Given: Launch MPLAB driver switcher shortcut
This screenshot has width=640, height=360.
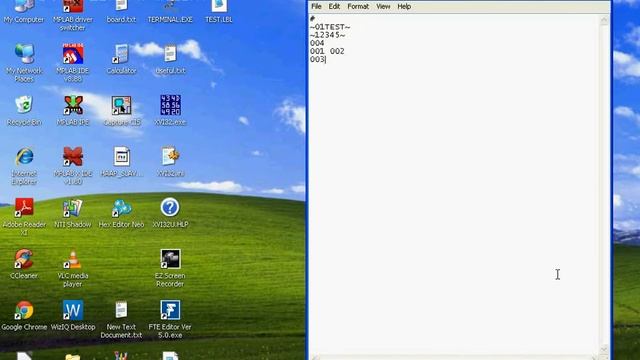Looking at the screenshot, I should click(x=73, y=16).
